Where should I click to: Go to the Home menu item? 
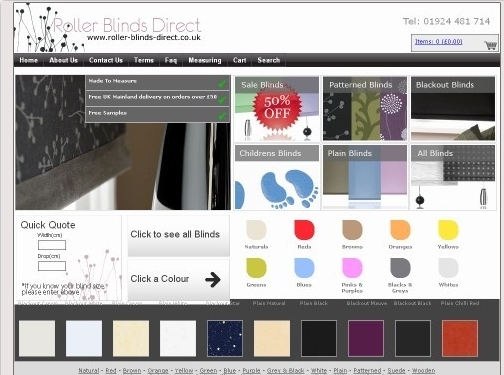pos(29,60)
